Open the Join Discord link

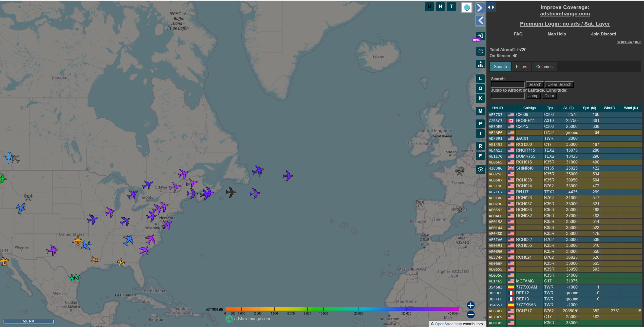(x=603, y=34)
